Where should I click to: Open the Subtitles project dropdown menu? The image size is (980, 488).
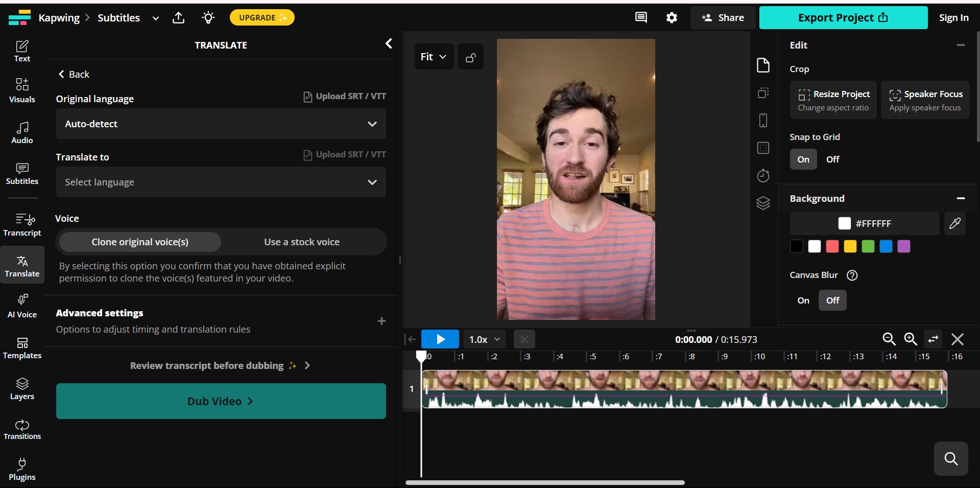pos(155,17)
